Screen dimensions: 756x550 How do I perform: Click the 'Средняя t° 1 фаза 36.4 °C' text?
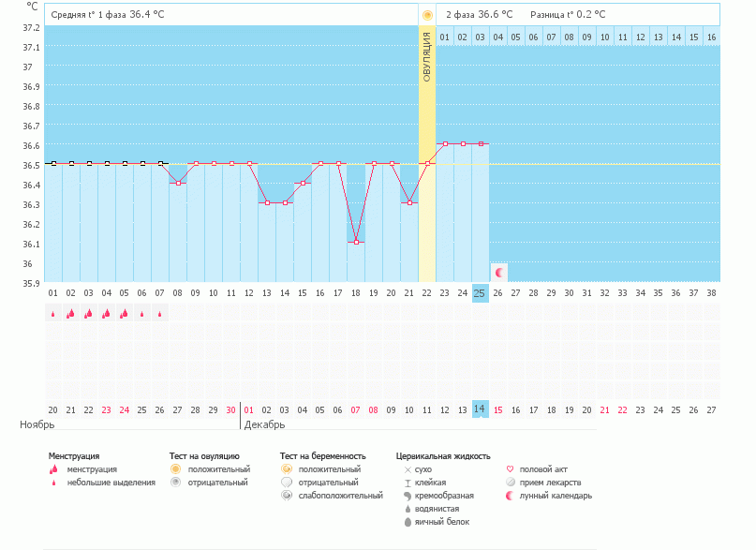(x=108, y=14)
